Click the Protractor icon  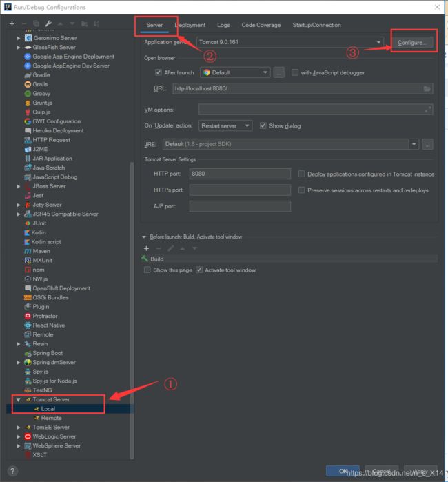tap(28, 316)
